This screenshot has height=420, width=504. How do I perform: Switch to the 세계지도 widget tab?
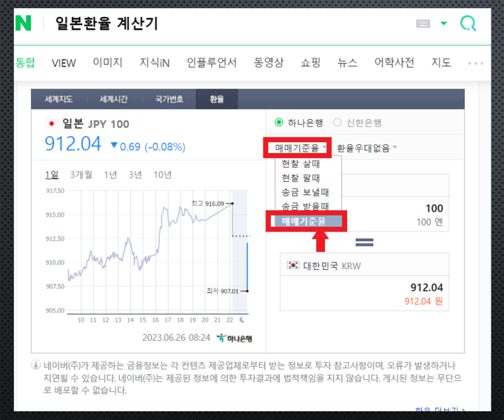point(59,99)
